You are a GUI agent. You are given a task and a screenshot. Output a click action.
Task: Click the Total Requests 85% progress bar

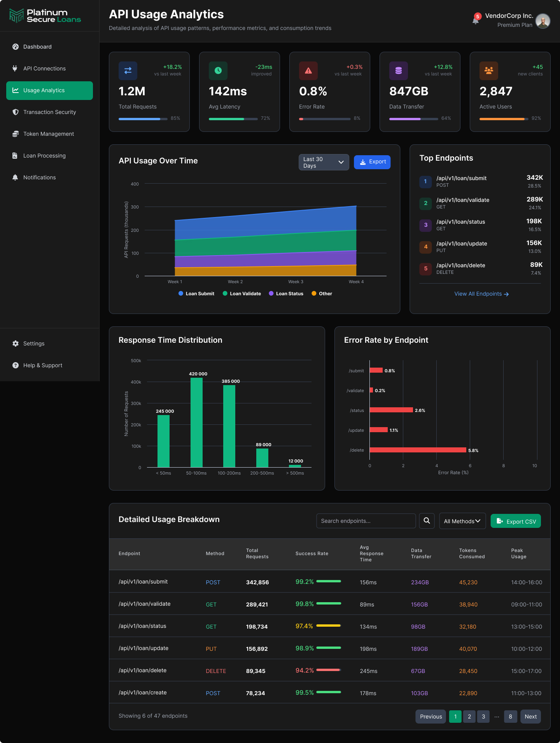(x=143, y=119)
